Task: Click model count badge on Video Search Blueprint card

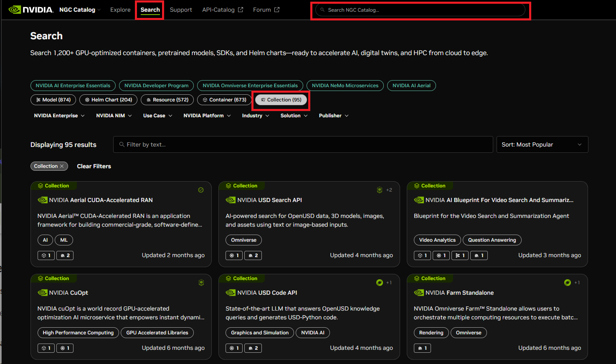Action: (460, 255)
